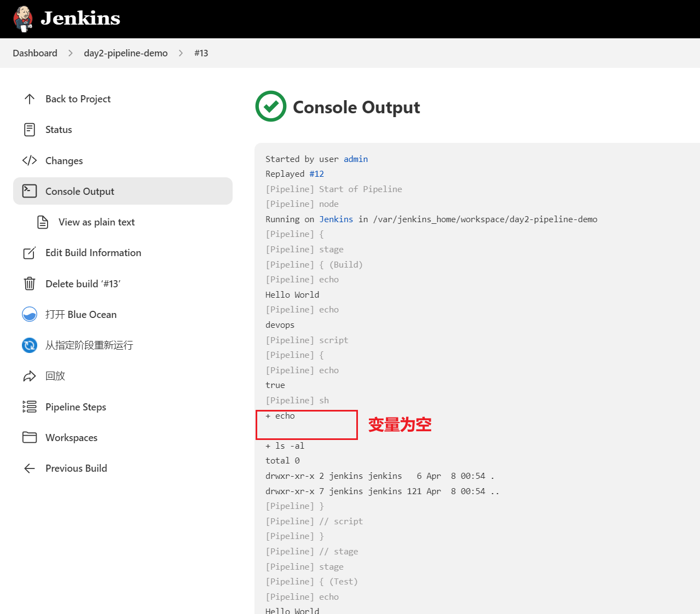Click the Edit Build Information pencil icon
700x614 pixels.
pos(30,253)
